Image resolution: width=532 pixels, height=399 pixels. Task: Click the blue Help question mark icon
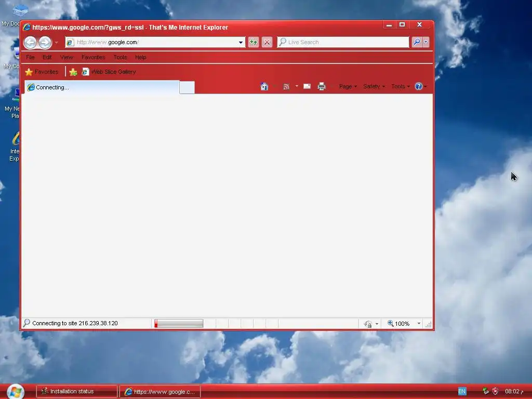[419, 86]
